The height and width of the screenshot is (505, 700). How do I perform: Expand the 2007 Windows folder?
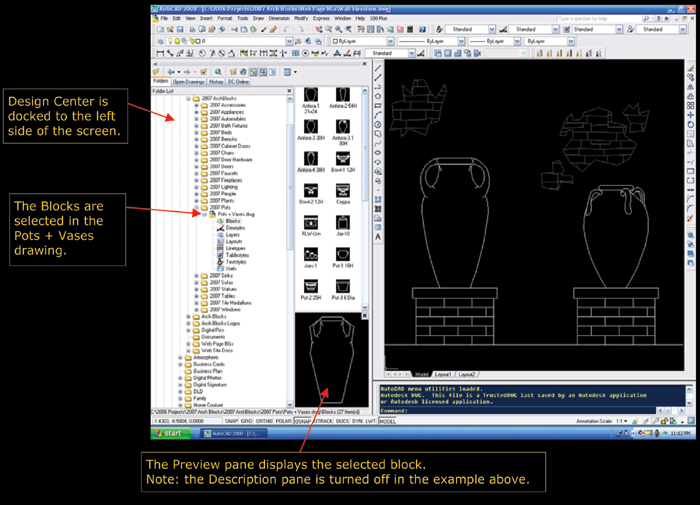(x=196, y=309)
